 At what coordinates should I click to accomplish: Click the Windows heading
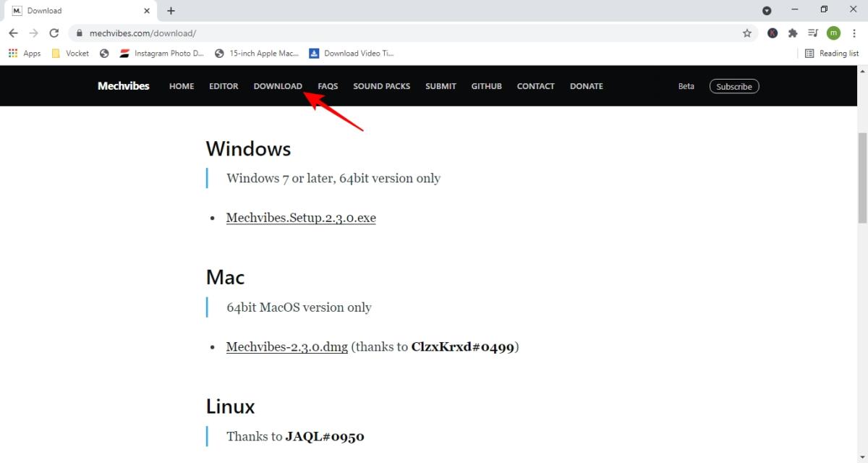pos(248,148)
